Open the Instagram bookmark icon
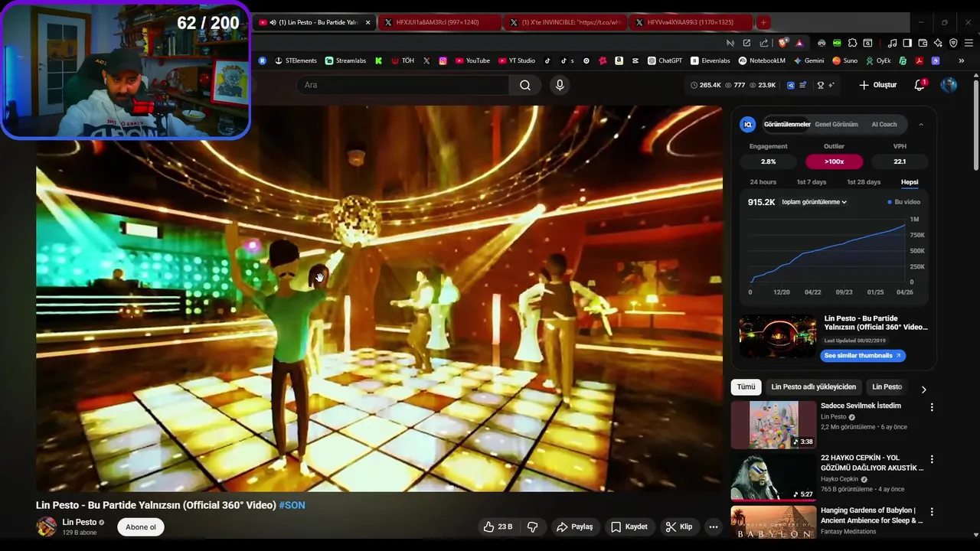 443,60
